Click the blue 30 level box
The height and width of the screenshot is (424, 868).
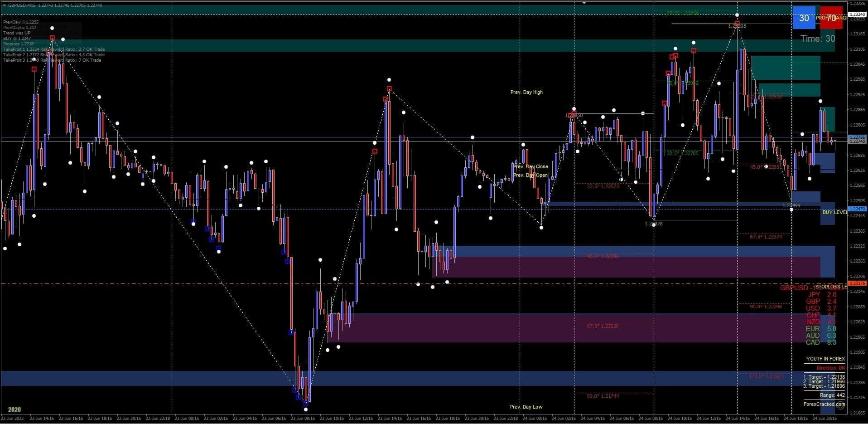click(804, 18)
